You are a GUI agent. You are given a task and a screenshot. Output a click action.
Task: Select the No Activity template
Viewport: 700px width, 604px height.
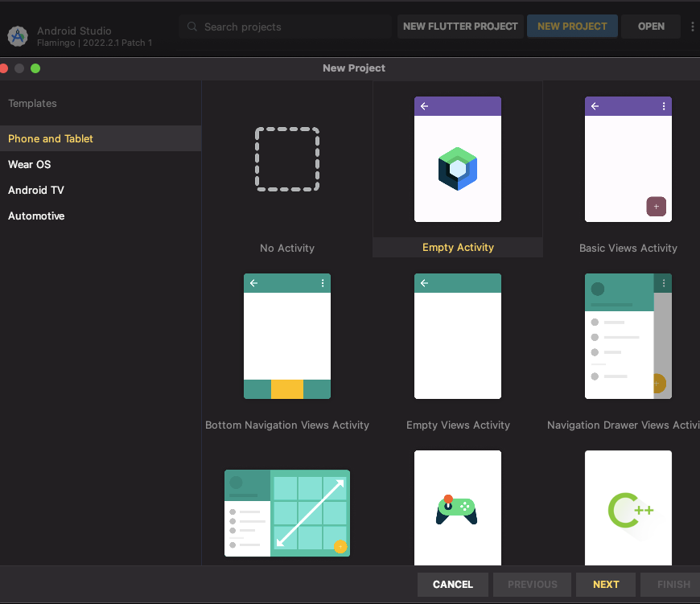click(x=287, y=159)
